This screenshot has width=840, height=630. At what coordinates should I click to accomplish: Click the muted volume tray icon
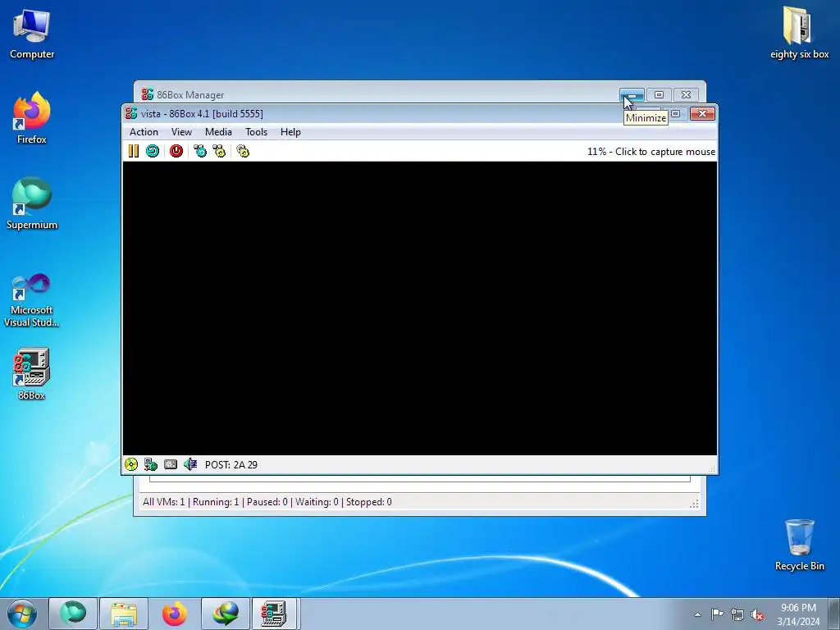tap(757, 614)
